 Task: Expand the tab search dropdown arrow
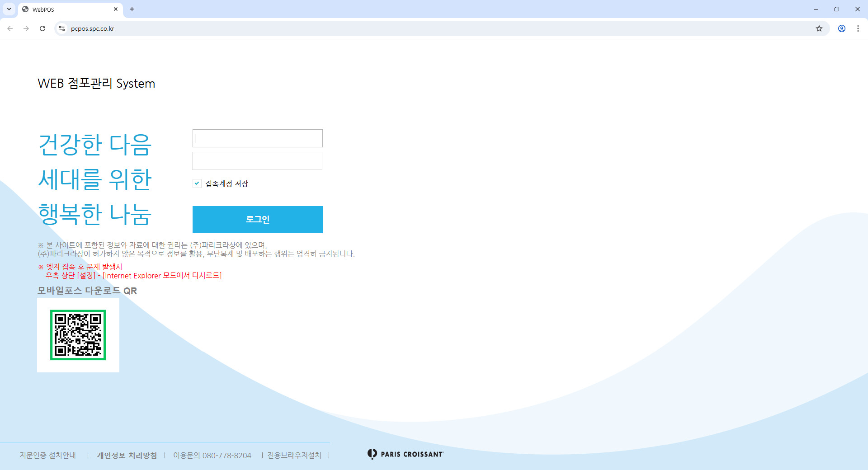(x=9, y=9)
